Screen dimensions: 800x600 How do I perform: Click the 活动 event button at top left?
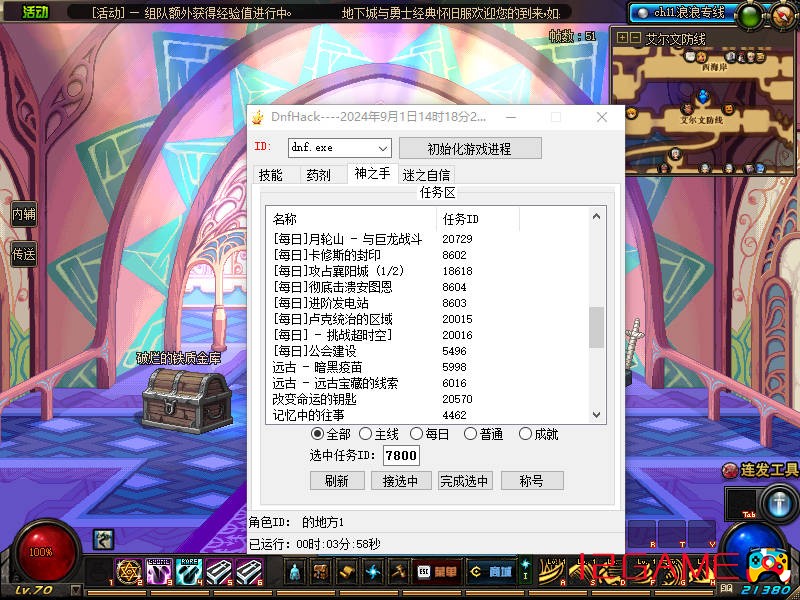[36, 12]
